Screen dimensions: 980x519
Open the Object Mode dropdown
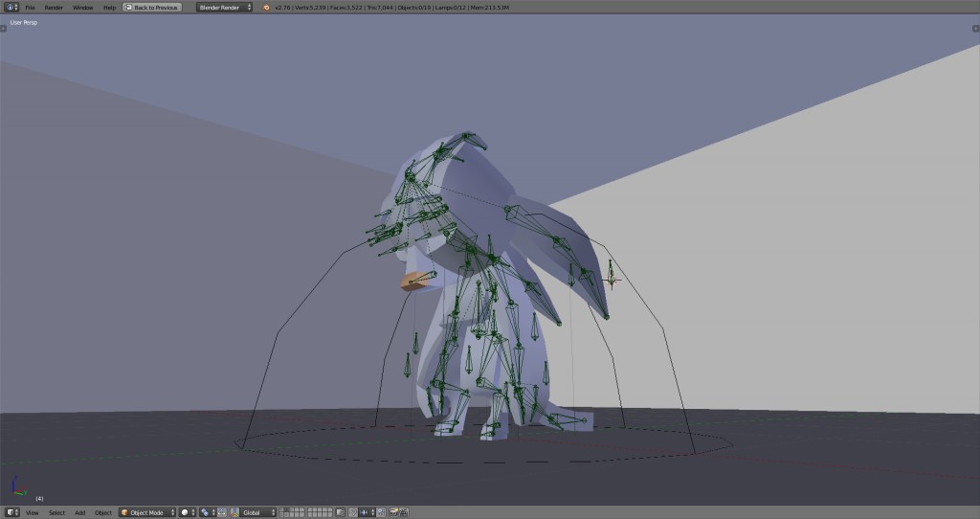click(146, 512)
